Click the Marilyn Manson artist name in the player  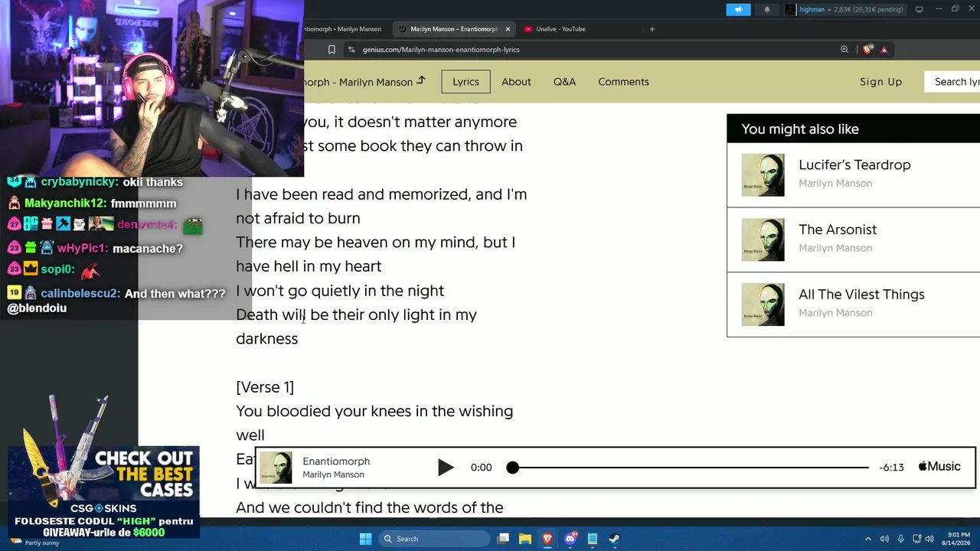click(333, 474)
